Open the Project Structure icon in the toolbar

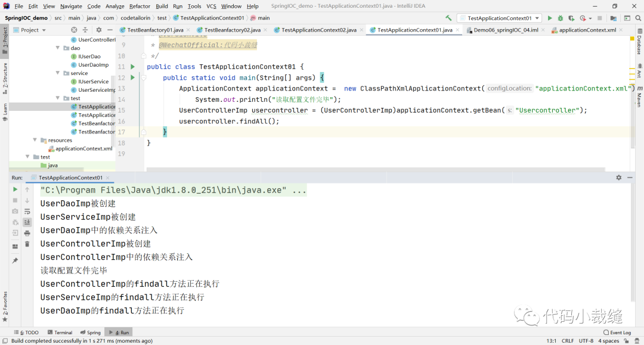pos(613,18)
